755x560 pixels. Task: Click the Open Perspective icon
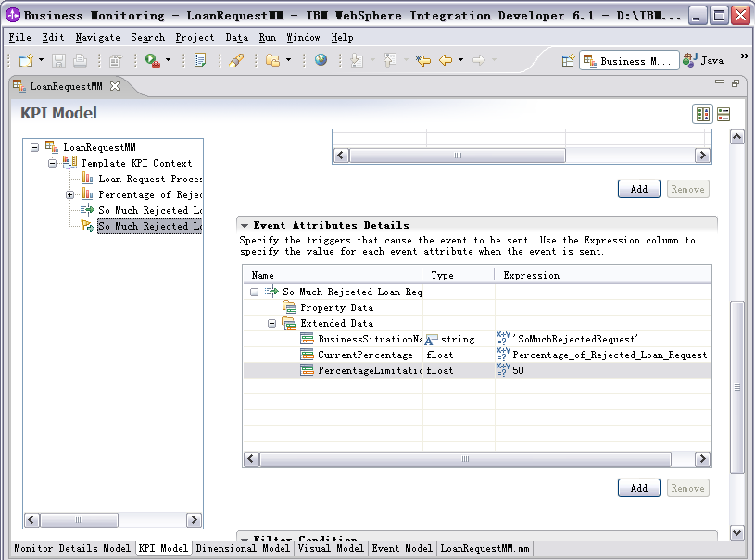pos(568,60)
